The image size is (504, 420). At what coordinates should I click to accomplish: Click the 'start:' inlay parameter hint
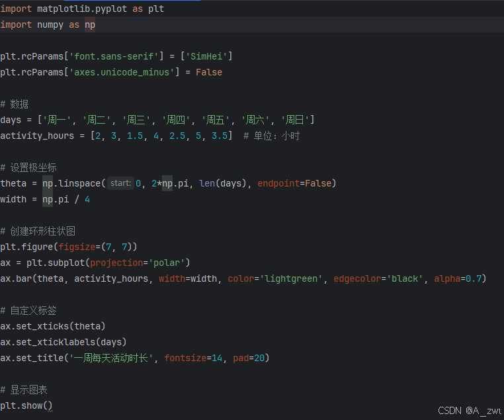pos(120,183)
